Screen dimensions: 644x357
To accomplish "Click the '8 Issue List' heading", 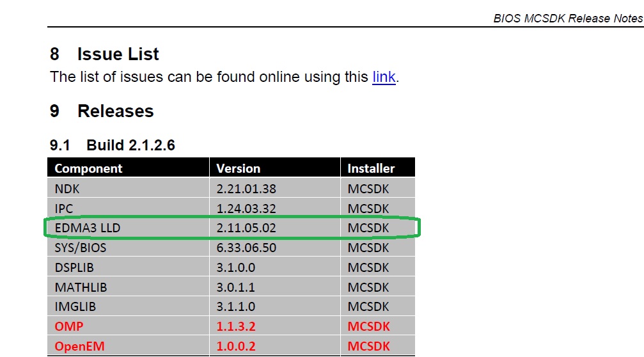I will (104, 54).
